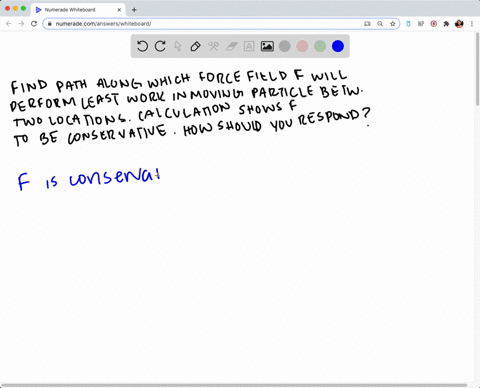Click the horizontal scrollbar at bottom
The width and height of the screenshot is (480, 388).
234,385
